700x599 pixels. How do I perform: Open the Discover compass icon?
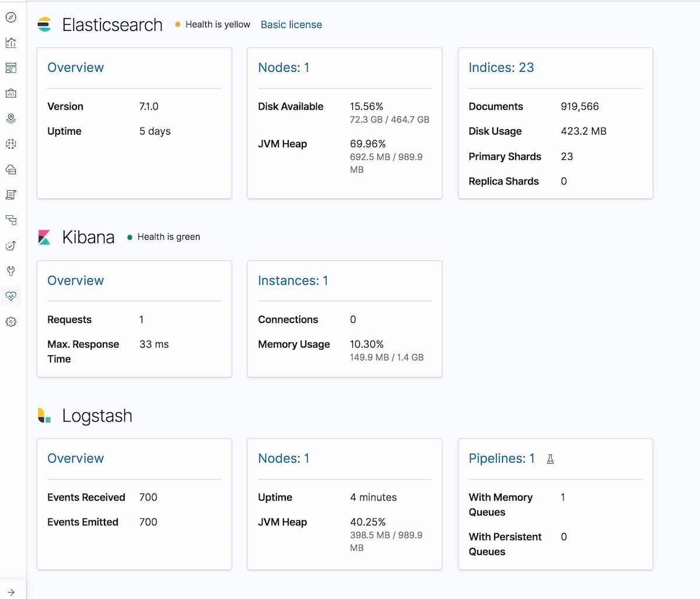(x=10, y=18)
